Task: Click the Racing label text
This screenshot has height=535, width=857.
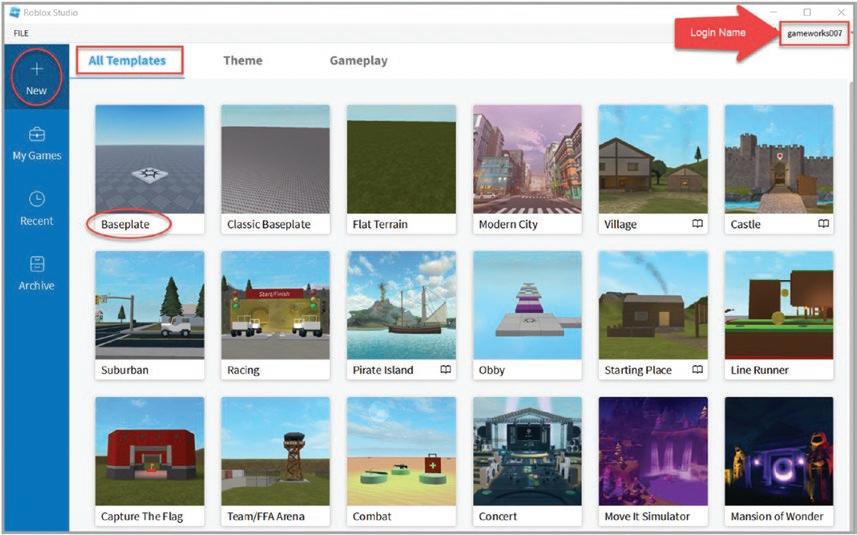Action: pos(243,370)
